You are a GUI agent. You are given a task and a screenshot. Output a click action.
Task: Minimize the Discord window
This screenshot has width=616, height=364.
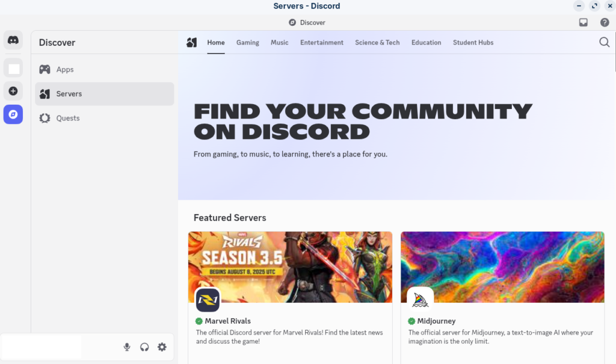pos(579,6)
